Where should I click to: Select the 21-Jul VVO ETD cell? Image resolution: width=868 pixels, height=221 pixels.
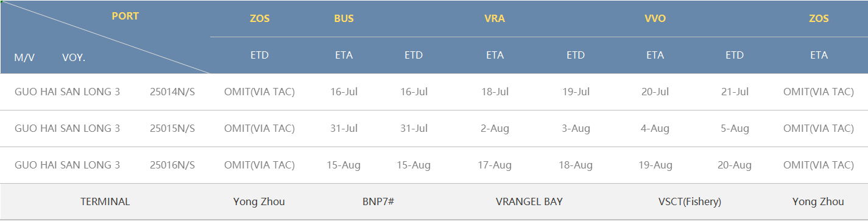[735, 92]
